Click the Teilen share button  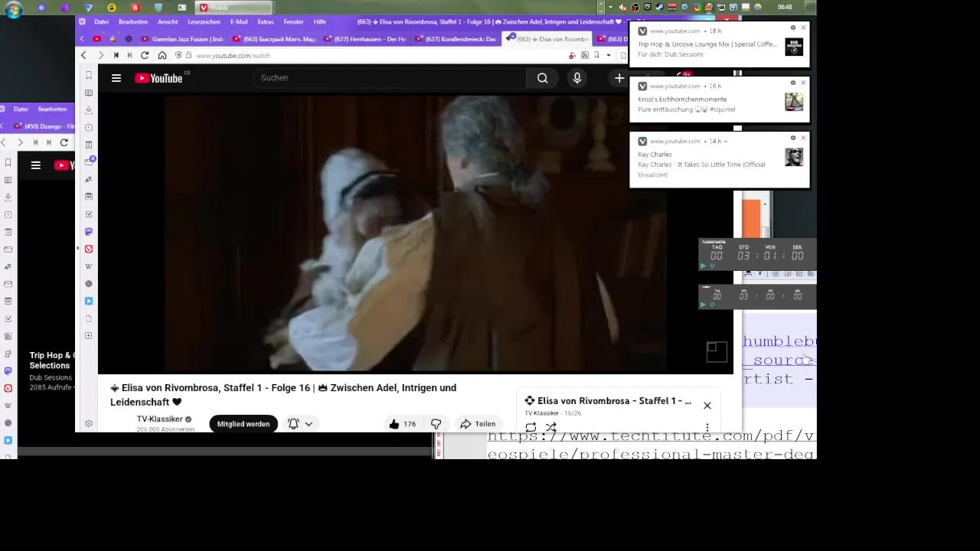(478, 424)
